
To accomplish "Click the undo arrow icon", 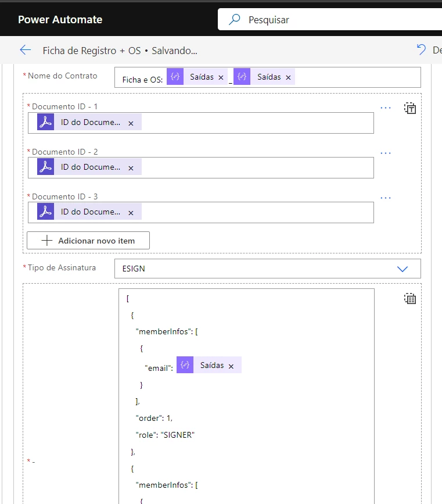I will click(421, 49).
